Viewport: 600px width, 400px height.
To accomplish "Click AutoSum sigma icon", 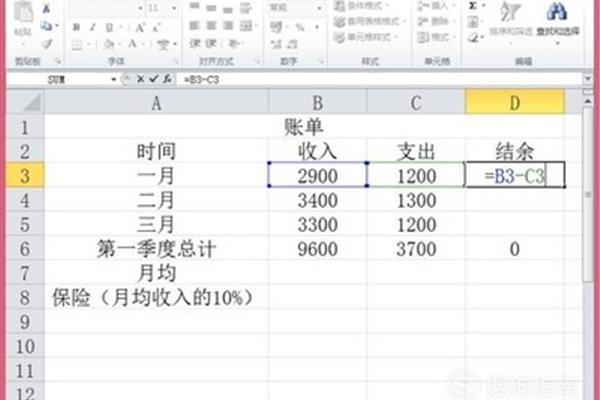I will (473, 6).
